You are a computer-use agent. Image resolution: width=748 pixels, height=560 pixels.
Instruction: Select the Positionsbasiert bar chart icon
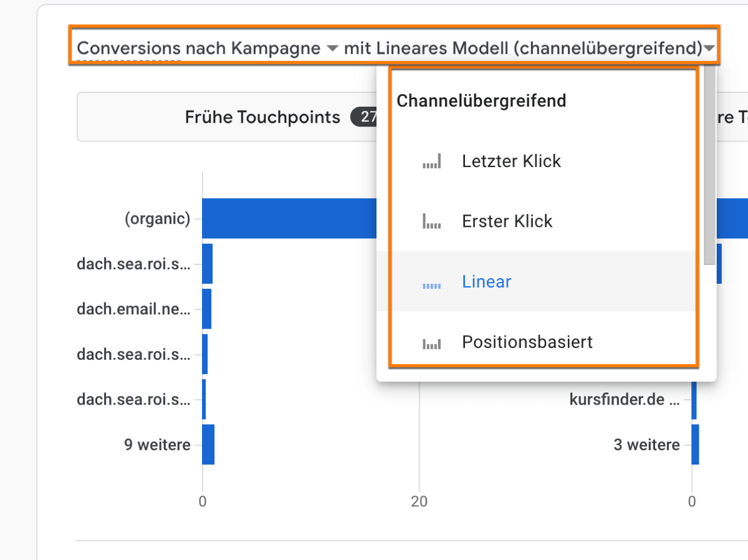432,342
